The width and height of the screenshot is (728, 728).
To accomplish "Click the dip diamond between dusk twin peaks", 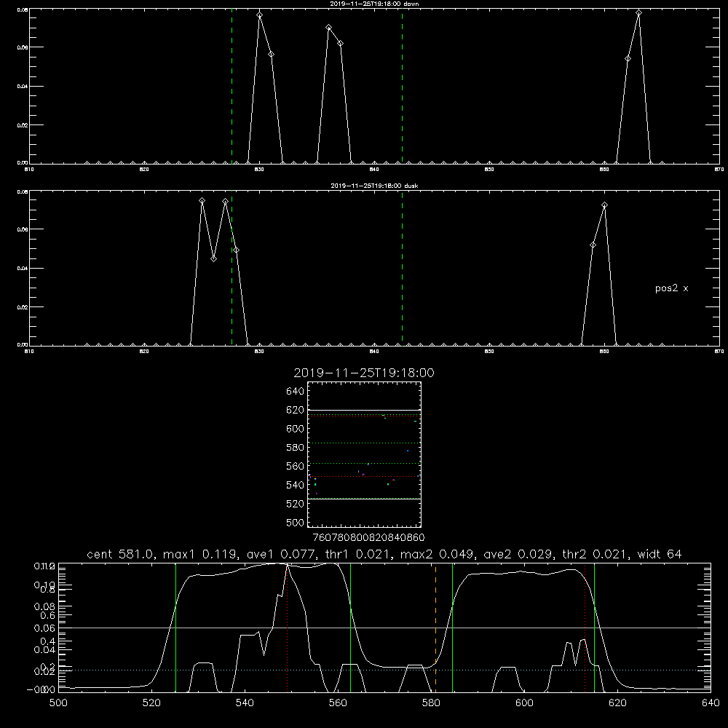I will 213,258.
